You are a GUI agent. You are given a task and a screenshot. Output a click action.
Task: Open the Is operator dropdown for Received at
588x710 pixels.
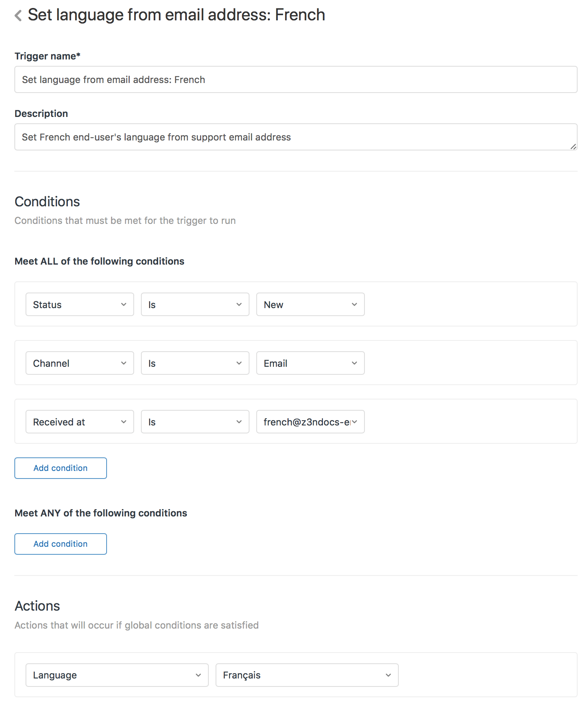[194, 422]
